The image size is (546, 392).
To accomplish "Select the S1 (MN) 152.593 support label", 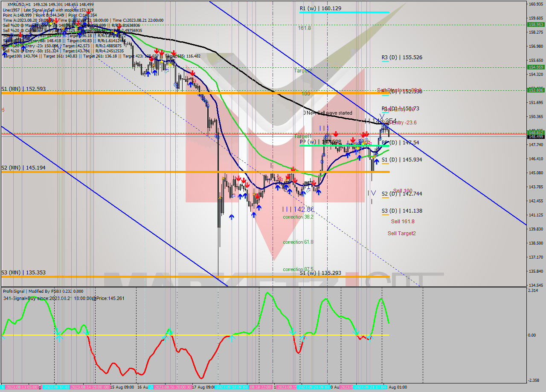I will tap(23, 89).
